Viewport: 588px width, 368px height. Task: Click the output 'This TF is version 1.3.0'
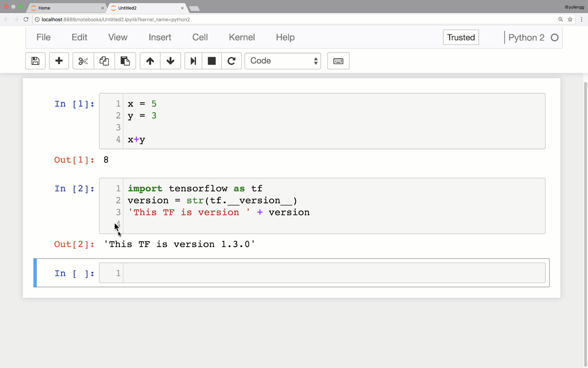tap(180, 244)
